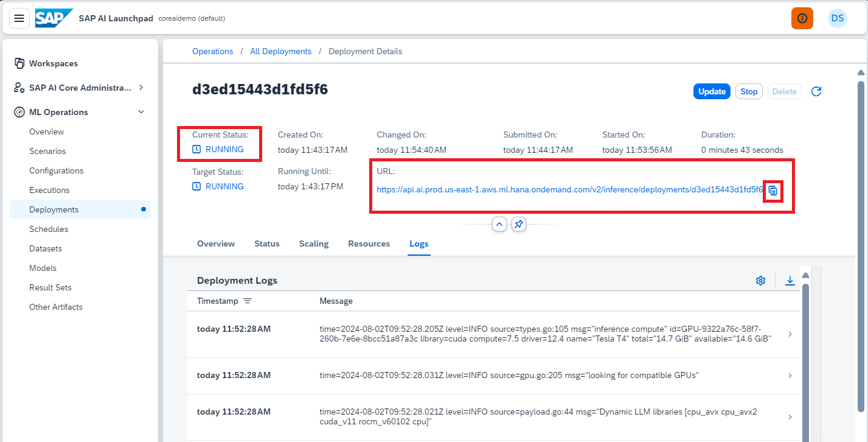
Task: Click the Workspaces label in the sidebar
Action: click(x=54, y=63)
